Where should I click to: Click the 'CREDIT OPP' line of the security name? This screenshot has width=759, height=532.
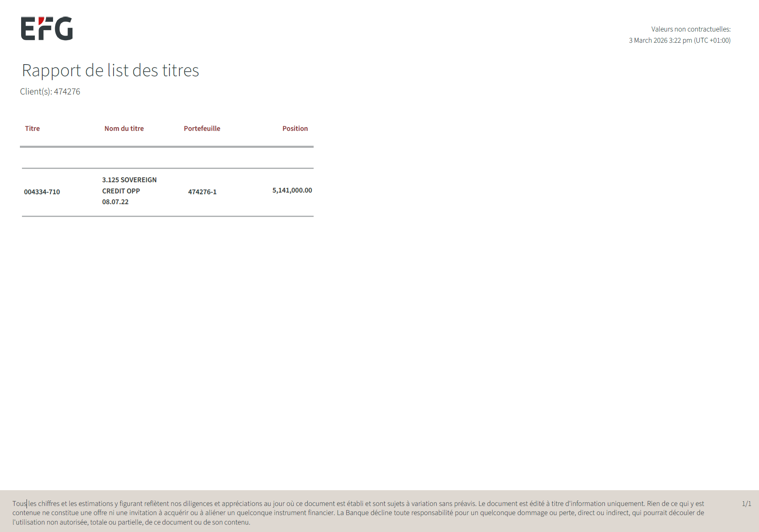[x=121, y=191]
